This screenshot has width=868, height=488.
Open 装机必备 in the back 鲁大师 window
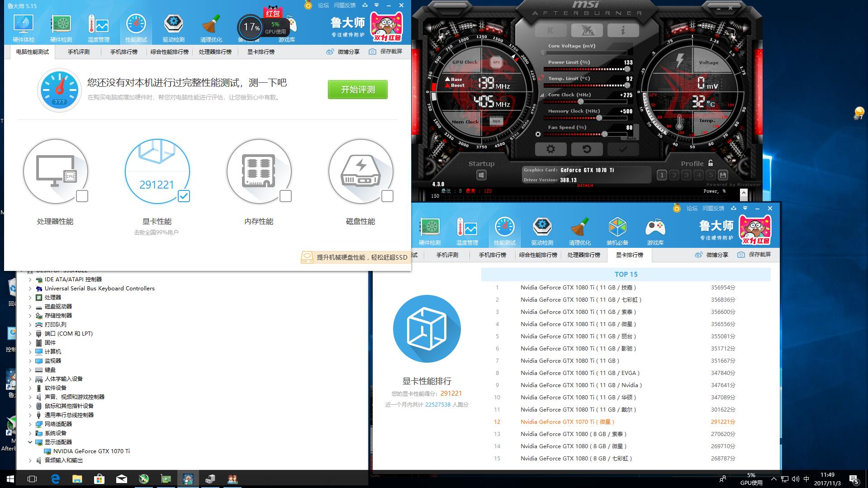point(617,231)
